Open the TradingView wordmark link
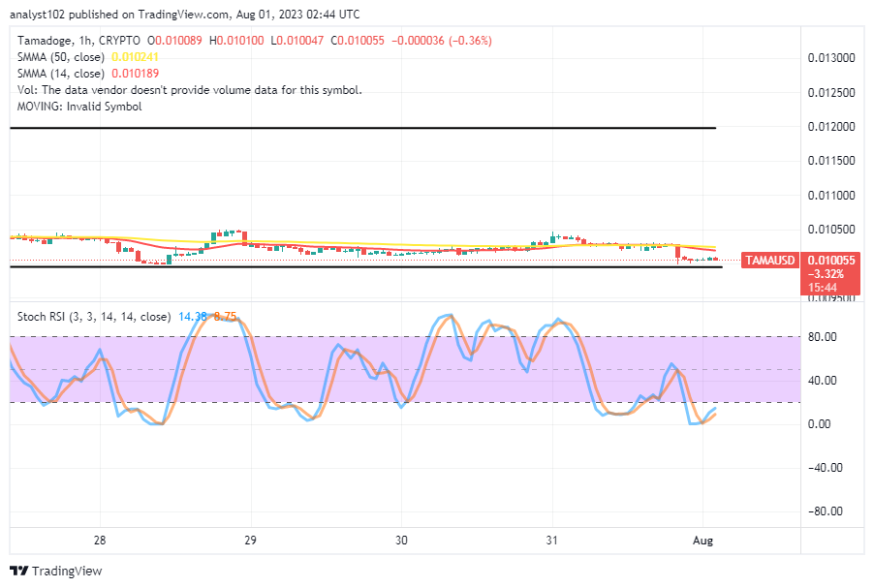This screenshot has width=874, height=588. point(67,571)
